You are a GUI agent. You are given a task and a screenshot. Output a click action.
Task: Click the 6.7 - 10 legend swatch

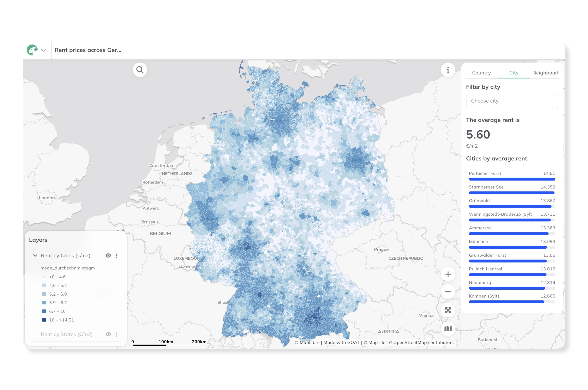click(44, 311)
